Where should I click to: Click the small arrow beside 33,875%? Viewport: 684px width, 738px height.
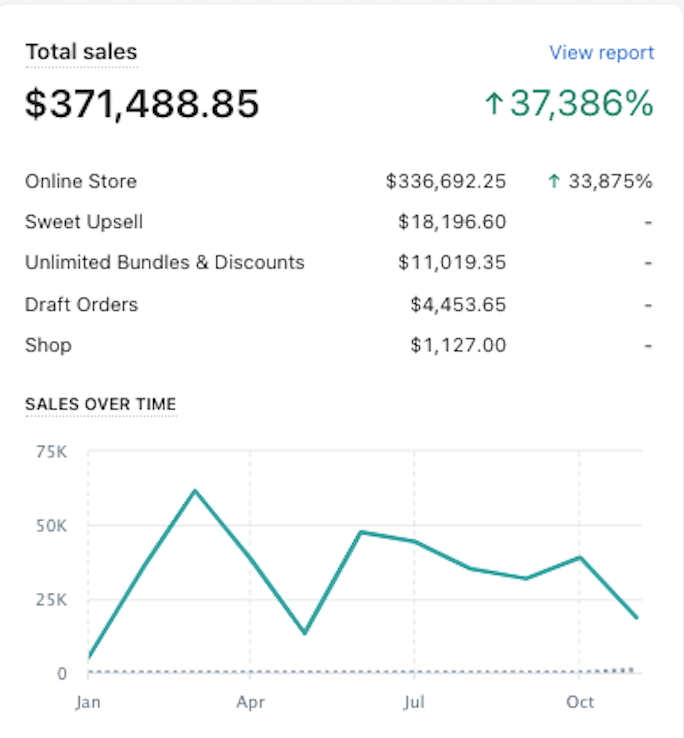(x=554, y=181)
